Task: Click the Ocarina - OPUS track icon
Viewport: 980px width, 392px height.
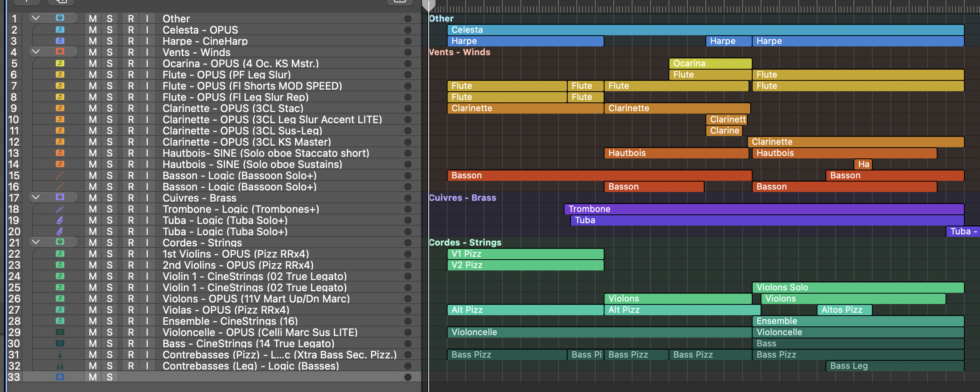Action: 60,63
